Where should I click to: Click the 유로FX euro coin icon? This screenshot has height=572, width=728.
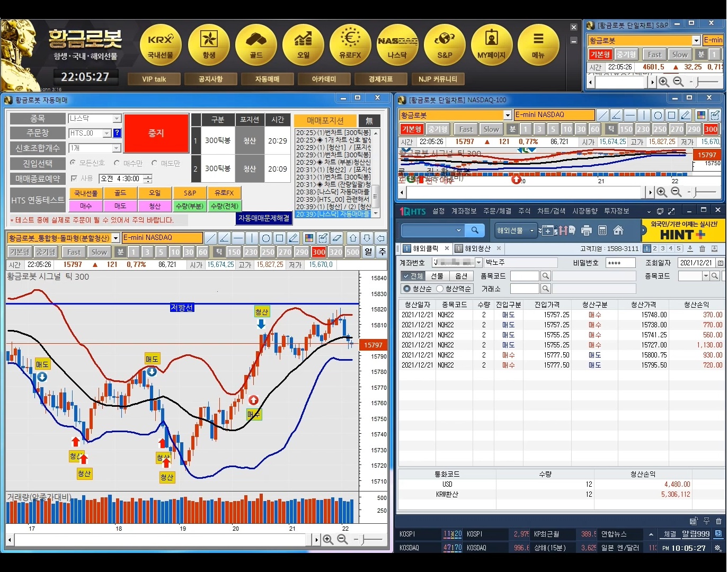[x=350, y=44]
